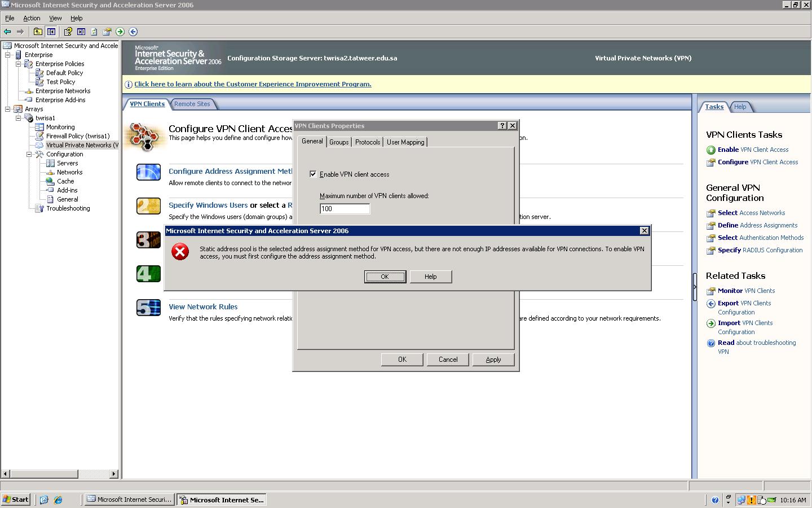This screenshot has width=812, height=508.
Task: Switch to the Remote Sites tab
Action: tap(192, 104)
